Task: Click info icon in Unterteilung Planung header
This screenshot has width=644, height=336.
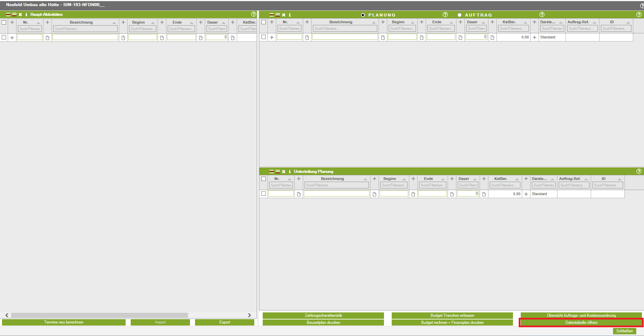Action: (290, 172)
